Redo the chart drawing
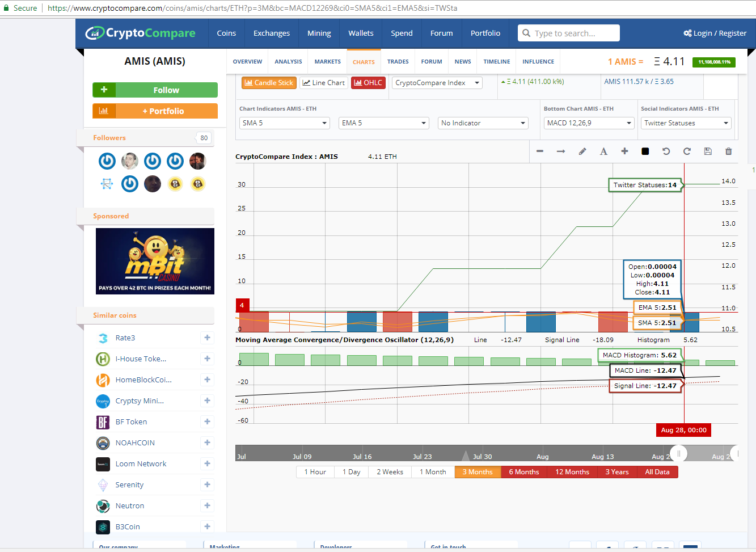 687,151
